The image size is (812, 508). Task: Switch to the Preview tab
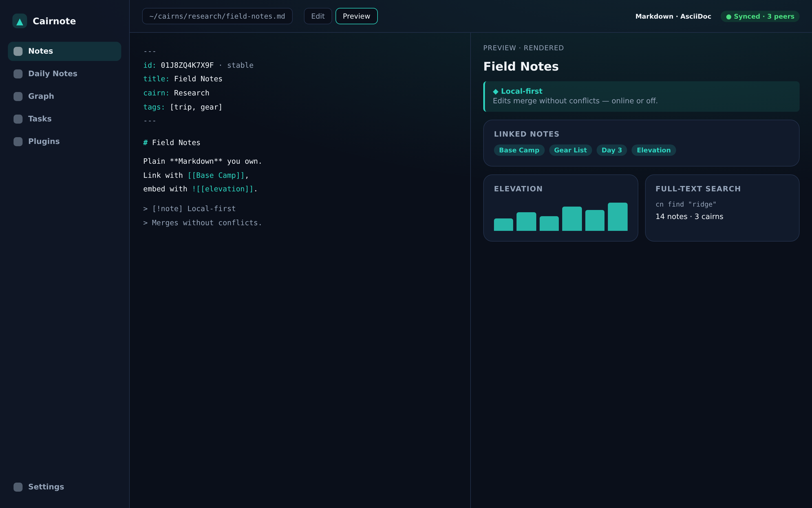point(356,16)
